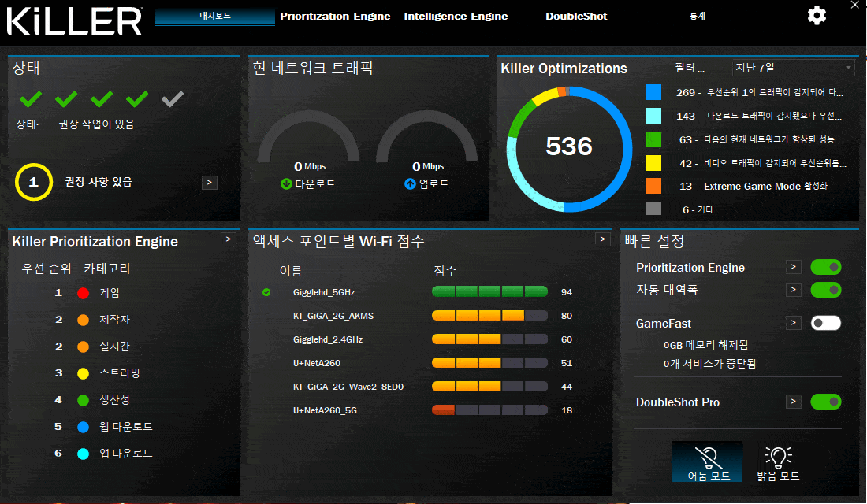Open the 지난 7일 filter dropdown
Image resolution: width=867 pixels, height=504 pixels.
tap(793, 68)
